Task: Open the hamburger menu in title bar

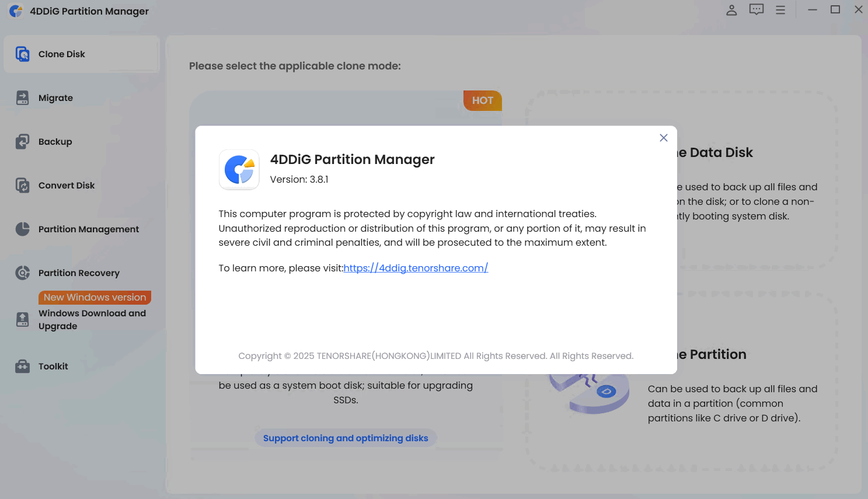Action: pyautogui.click(x=780, y=10)
